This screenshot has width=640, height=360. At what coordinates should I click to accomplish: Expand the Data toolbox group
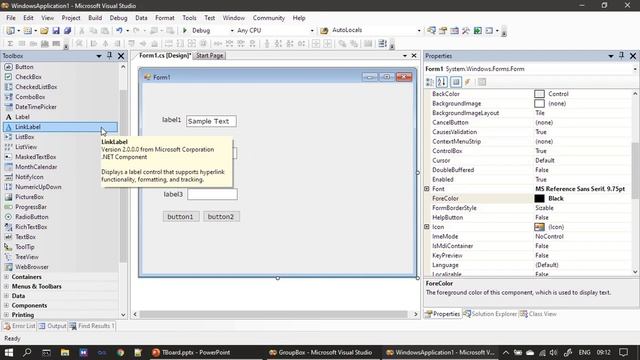(x=6, y=296)
